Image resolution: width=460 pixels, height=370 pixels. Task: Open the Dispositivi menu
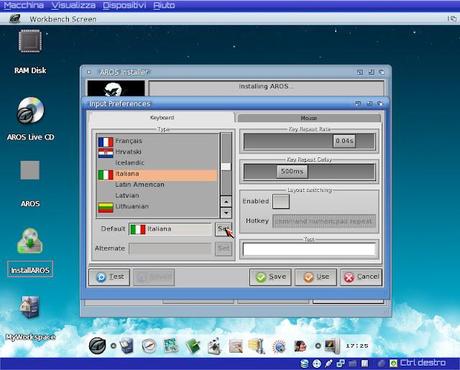pyautogui.click(x=124, y=5)
